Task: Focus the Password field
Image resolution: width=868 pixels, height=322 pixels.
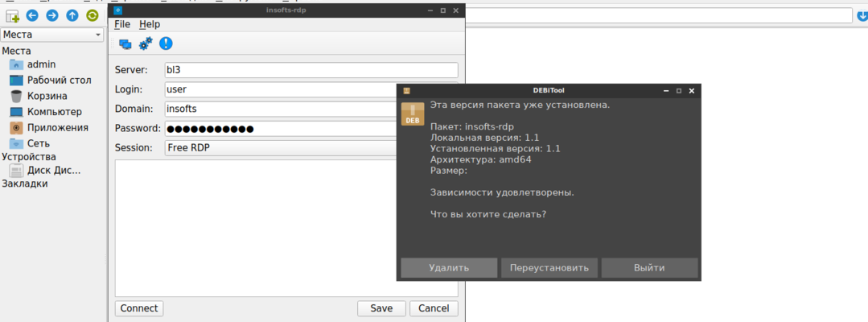Action: 311,129
